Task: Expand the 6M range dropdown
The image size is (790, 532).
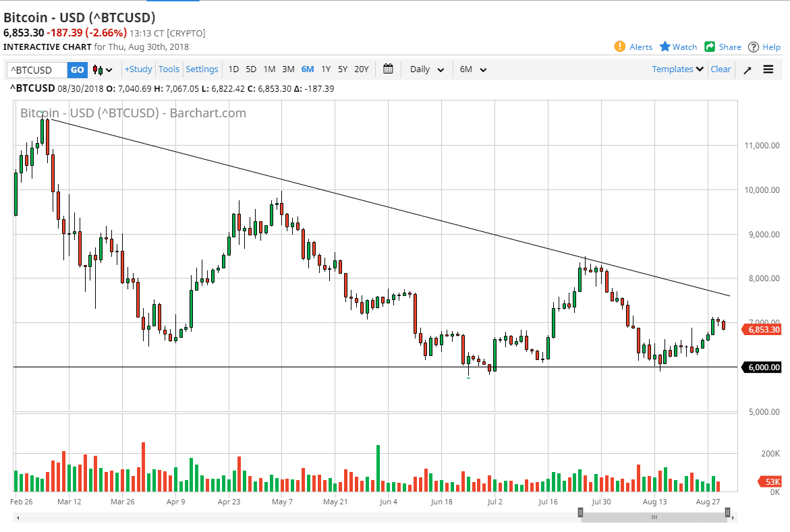Action: pos(472,69)
